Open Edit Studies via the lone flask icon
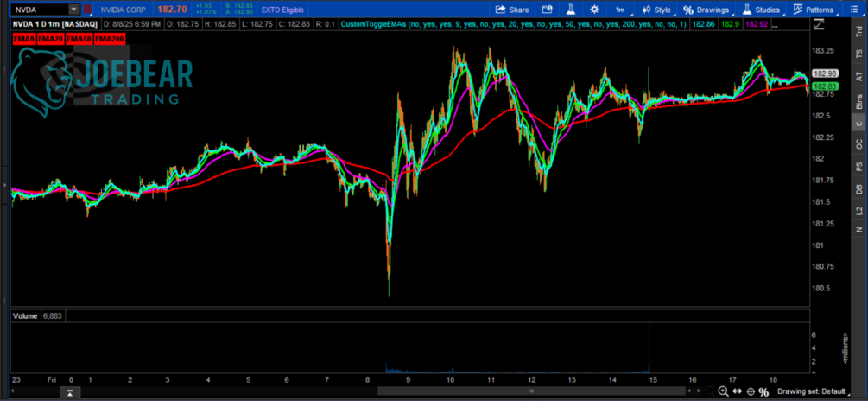Screen dimensions: 868x401 571,10
